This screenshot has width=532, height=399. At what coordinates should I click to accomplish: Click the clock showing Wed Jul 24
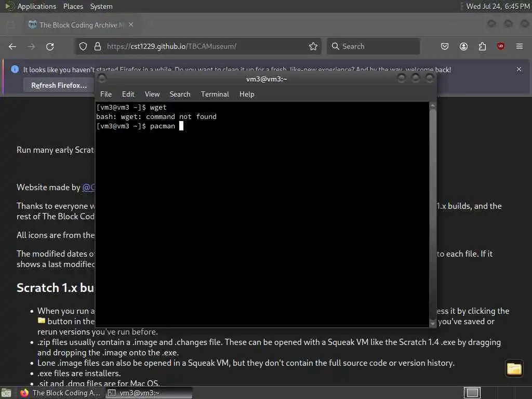point(498,6)
